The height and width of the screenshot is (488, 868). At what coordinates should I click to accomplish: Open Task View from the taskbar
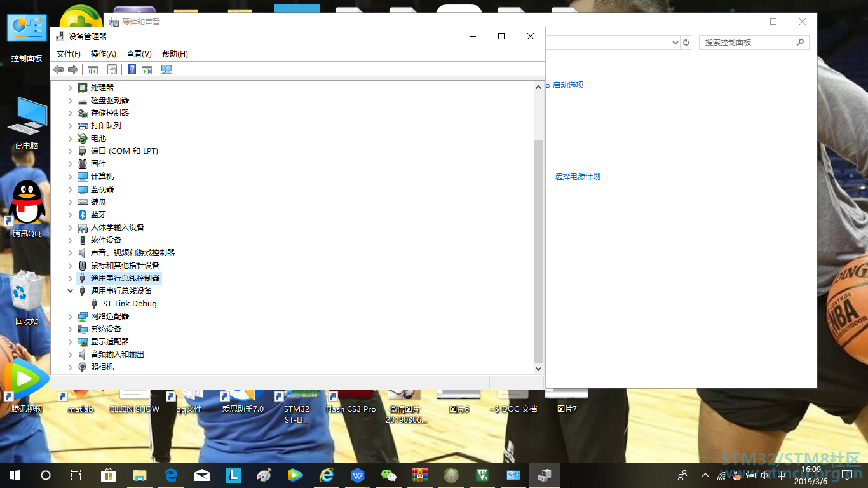coord(76,475)
